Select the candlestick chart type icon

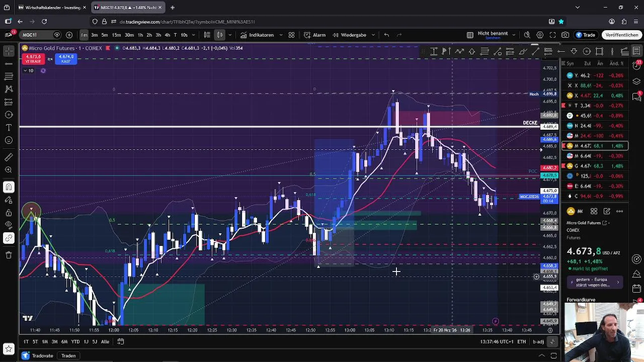pos(220,35)
